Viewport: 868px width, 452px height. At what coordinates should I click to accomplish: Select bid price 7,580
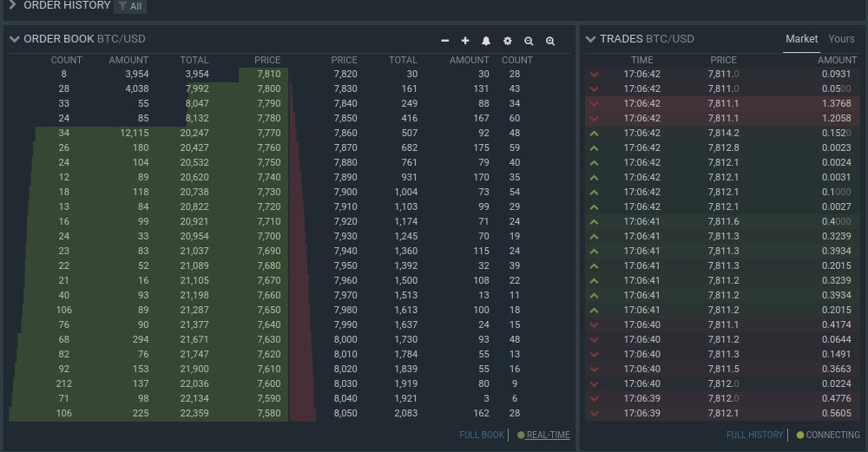point(268,413)
